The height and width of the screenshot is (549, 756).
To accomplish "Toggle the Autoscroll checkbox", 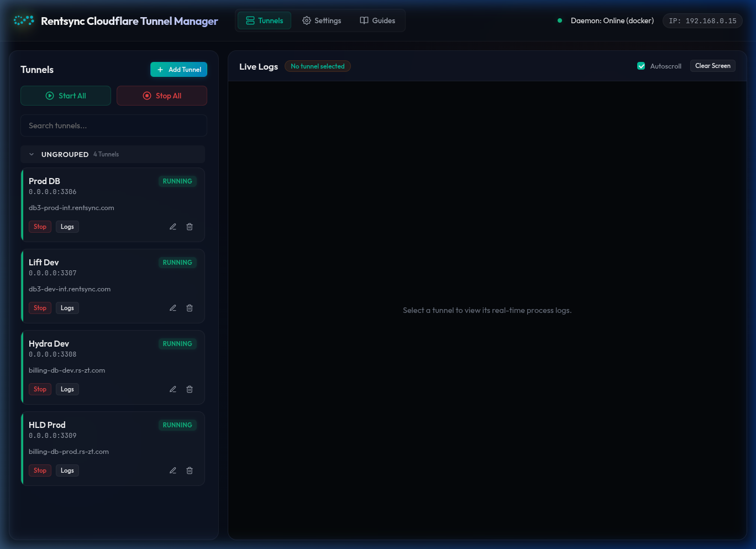I will click(641, 66).
